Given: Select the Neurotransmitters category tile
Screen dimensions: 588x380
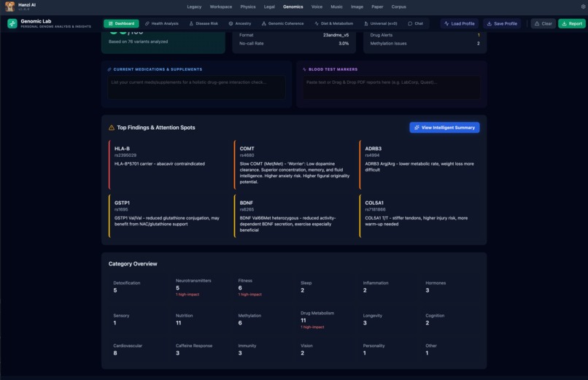Looking at the screenshot, I should point(201,287).
